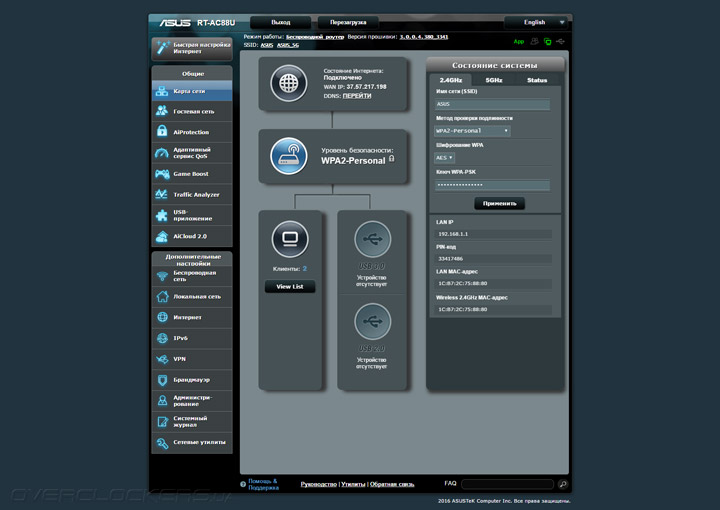Click the router security level icon
This screenshot has height=510, width=720.
[290, 156]
